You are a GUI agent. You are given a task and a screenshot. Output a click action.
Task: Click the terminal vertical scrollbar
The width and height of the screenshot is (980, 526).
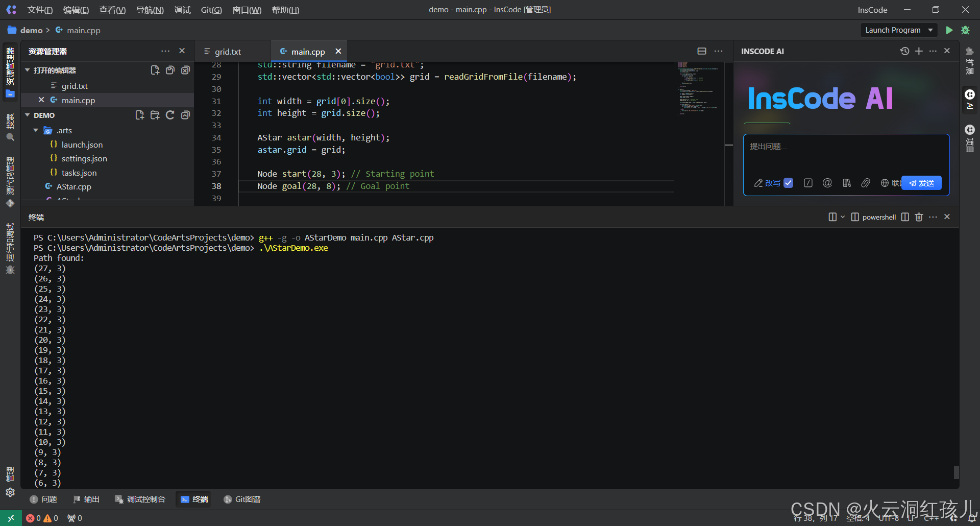[x=957, y=472]
